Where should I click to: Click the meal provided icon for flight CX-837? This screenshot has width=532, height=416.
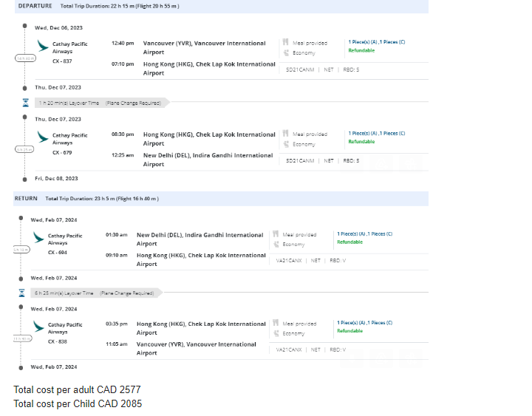[x=285, y=43]
